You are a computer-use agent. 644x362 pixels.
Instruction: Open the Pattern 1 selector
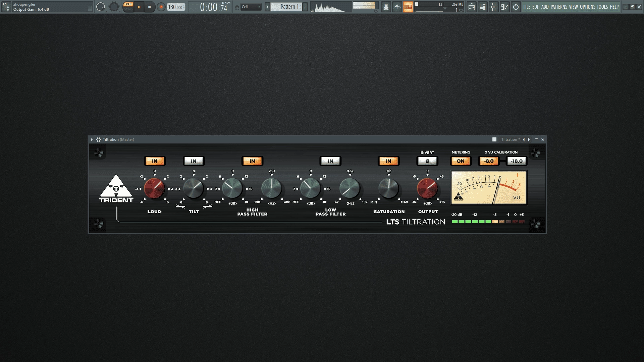[286, 7]
